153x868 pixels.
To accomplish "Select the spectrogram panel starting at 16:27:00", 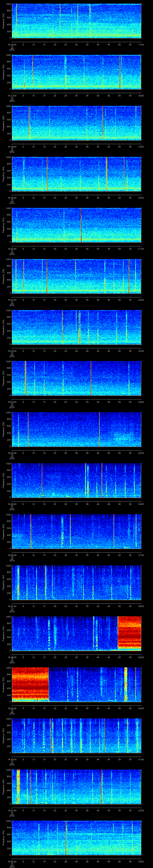I will [77, 583].
